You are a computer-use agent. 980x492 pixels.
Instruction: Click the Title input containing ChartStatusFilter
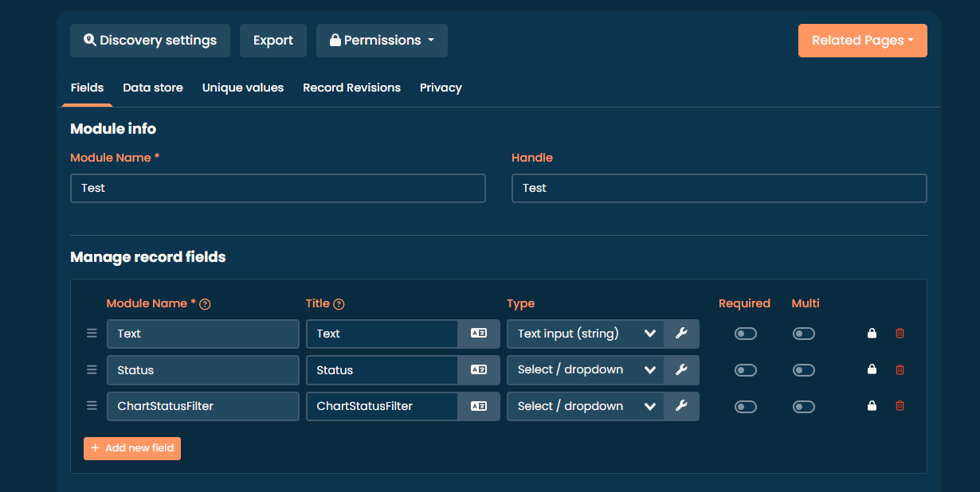tap(382, 406)
